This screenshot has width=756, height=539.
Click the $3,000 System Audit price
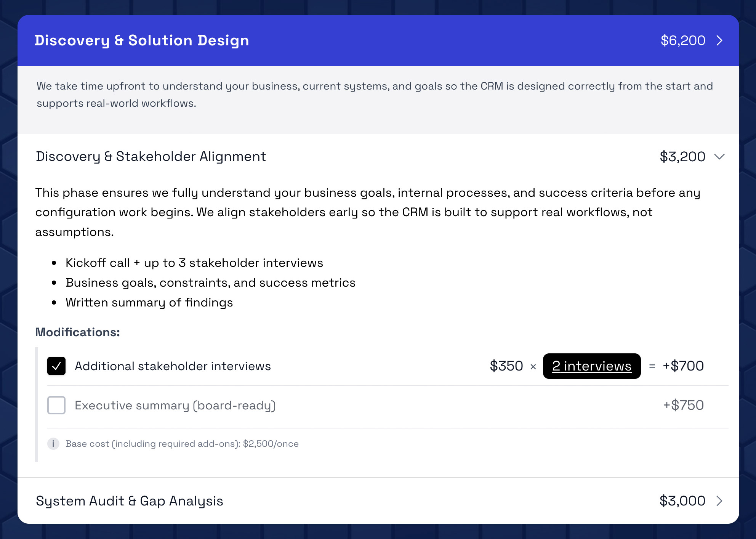click(x=682, y=501)
